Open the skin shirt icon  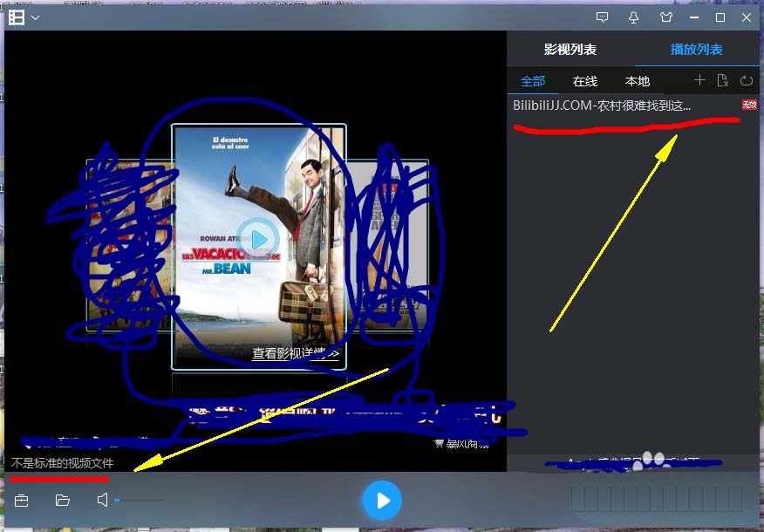click(666, 17)
